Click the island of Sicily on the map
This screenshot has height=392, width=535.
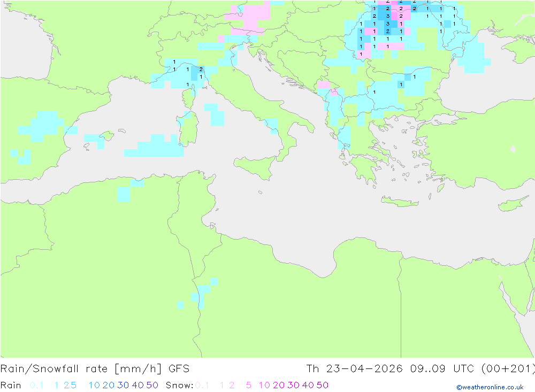point(257,167)
